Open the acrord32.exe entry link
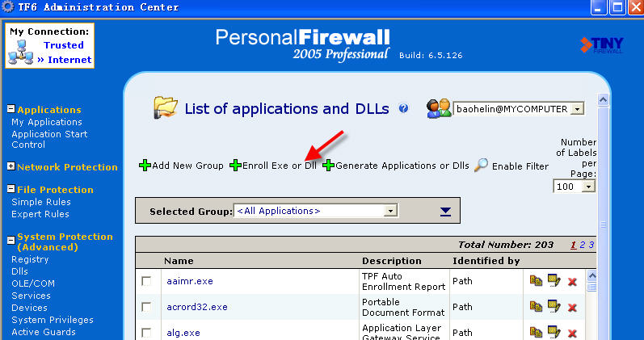644x340 pixels. (x=197, y=307)
